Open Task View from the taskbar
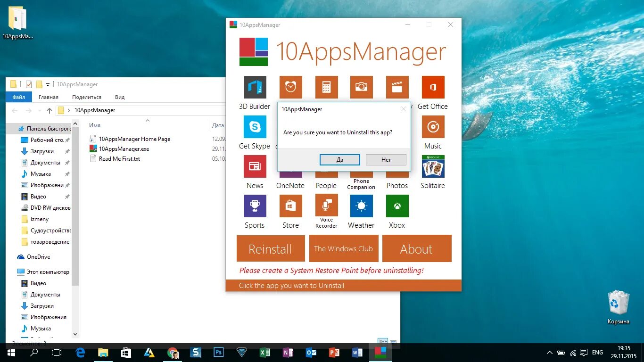644x362 pixels. point(57,353)
